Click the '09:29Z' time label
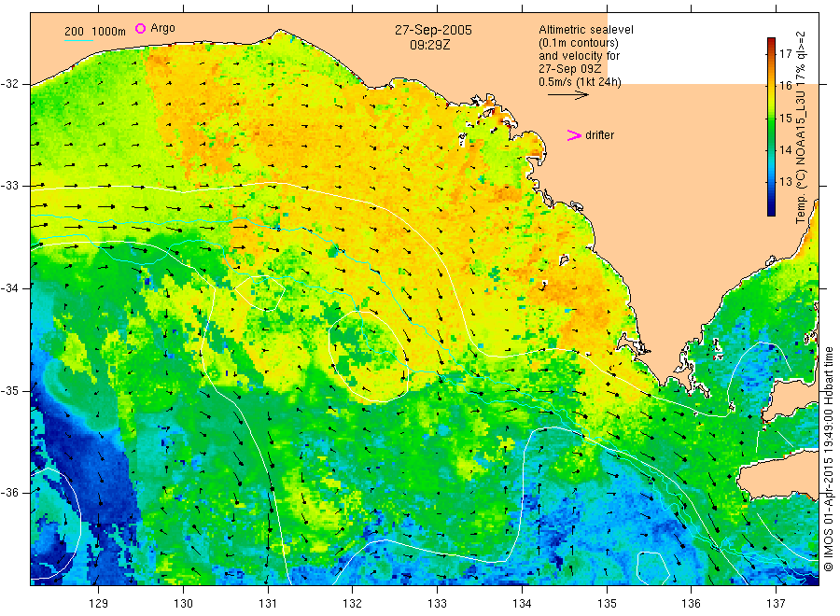This screenshot has height=616, width=840. pos(429,45)
